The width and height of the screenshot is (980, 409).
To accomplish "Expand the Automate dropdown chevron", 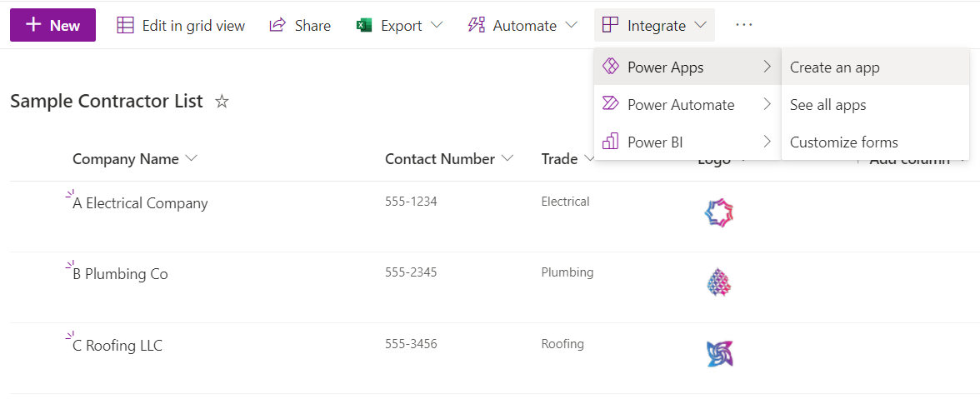I will point(572,26).
